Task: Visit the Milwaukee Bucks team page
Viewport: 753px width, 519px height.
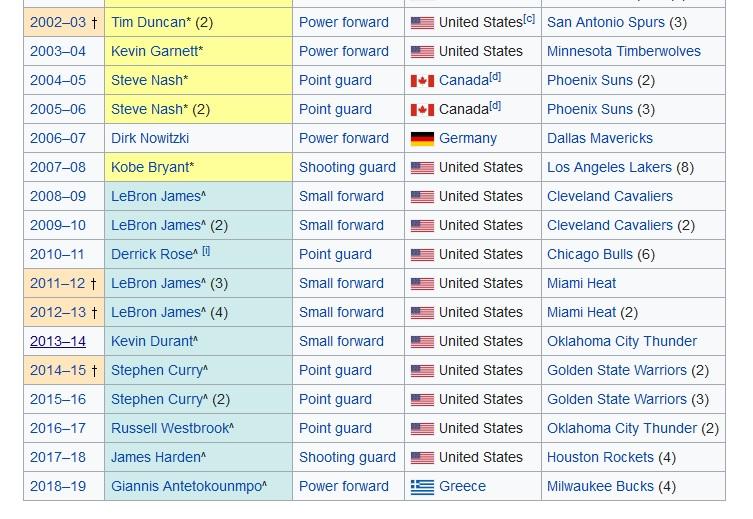Action: point(600,486)
